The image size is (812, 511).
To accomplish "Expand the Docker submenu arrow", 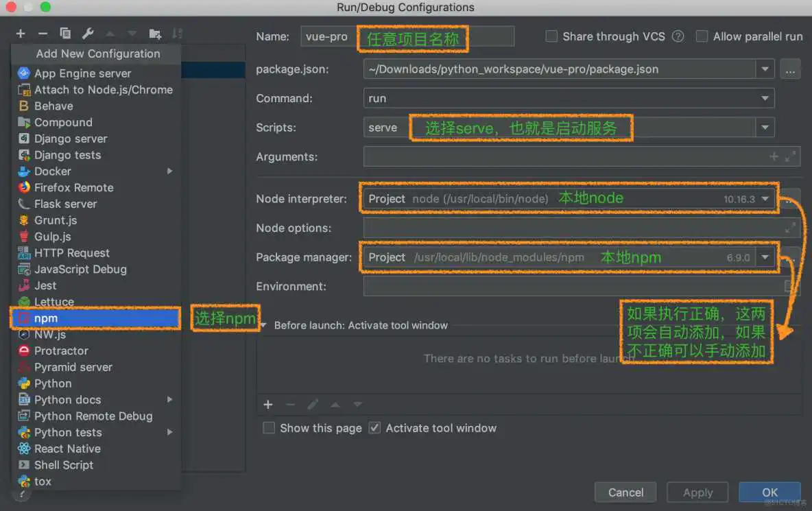I will [x=169, y=171].
